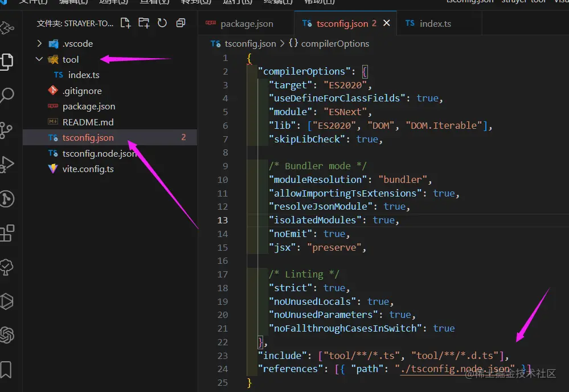Close the tsconfig.json editor tab
569x392 pixels.
[387, 23]
